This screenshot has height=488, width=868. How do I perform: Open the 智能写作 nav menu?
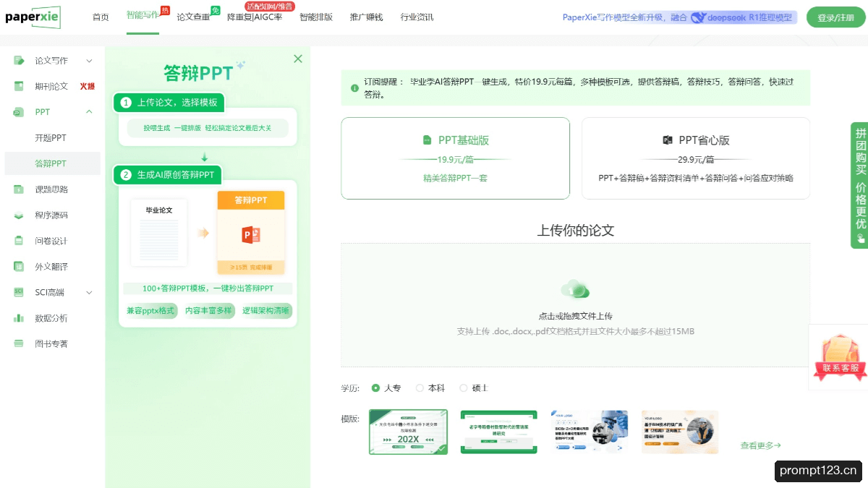142,16
